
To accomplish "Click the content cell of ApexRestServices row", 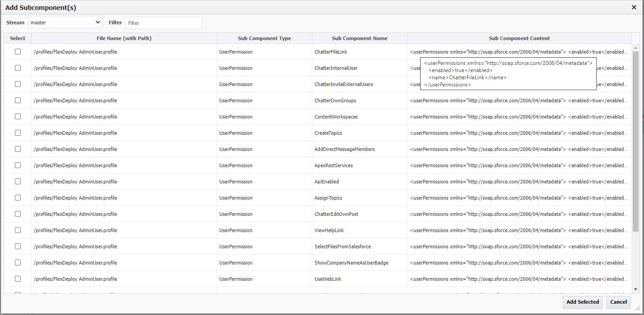I will (519, 165).
